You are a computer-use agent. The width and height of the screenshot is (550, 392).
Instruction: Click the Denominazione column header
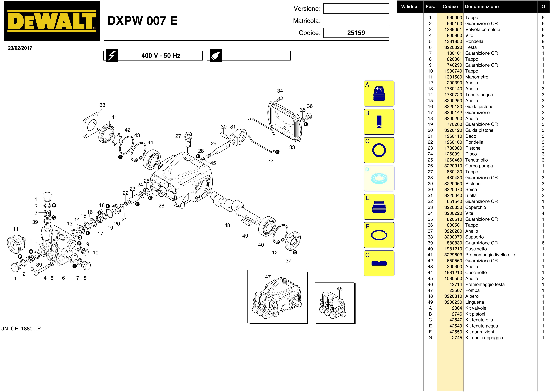(x=482, y=7)
